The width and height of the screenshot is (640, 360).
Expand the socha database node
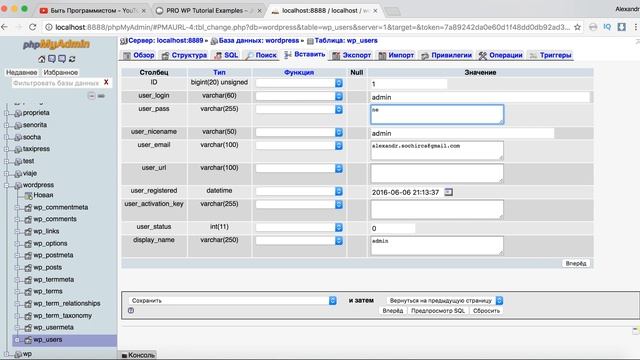[x=7, y=138]
